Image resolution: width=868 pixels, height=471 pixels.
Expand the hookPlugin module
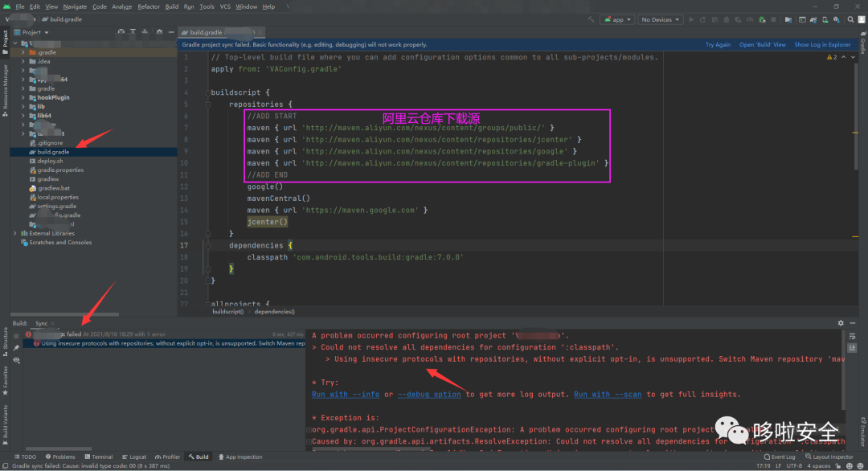click(x=23, y=97)
